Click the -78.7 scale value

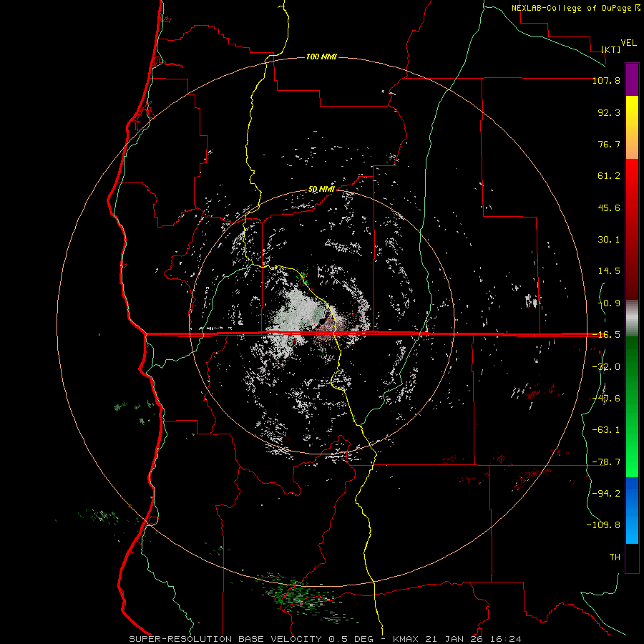[606, 462]
